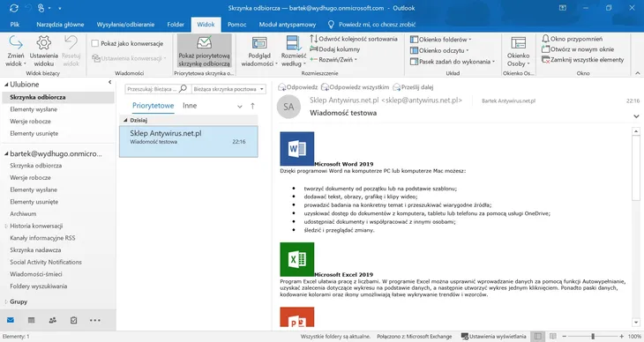644x342 pixels.
Task: Click Odwróć kolejność sortowania
Action: click(x=354, y=39)
